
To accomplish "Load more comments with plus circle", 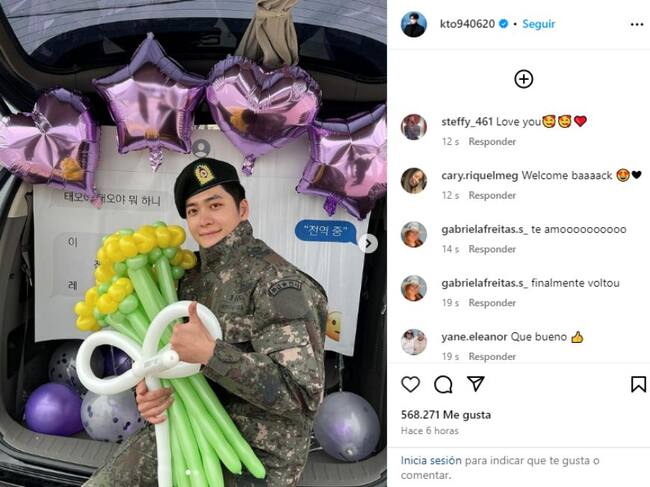I will pyautogui.click(x=524, y=79).
